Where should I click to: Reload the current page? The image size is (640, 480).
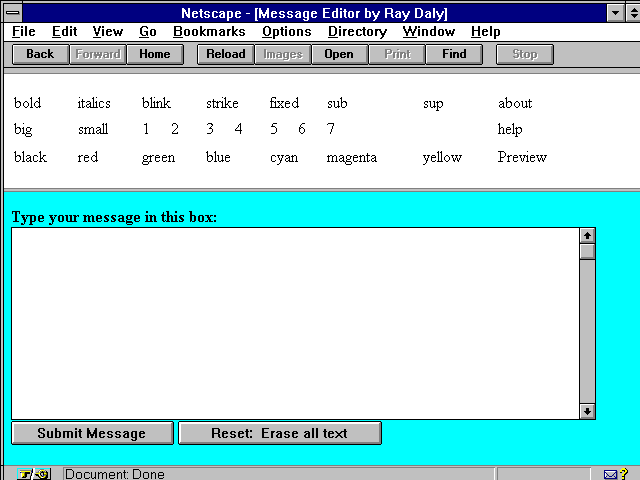226,54
